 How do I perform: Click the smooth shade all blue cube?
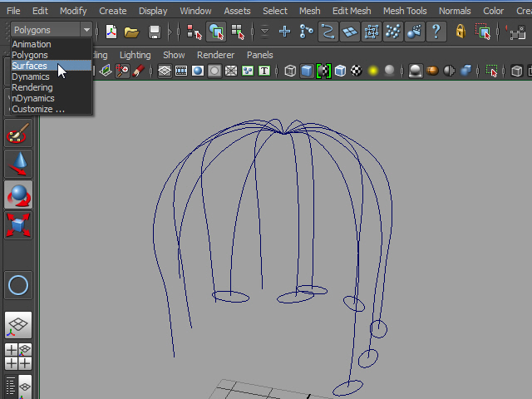pyautogui.click(x=307, y=71)
